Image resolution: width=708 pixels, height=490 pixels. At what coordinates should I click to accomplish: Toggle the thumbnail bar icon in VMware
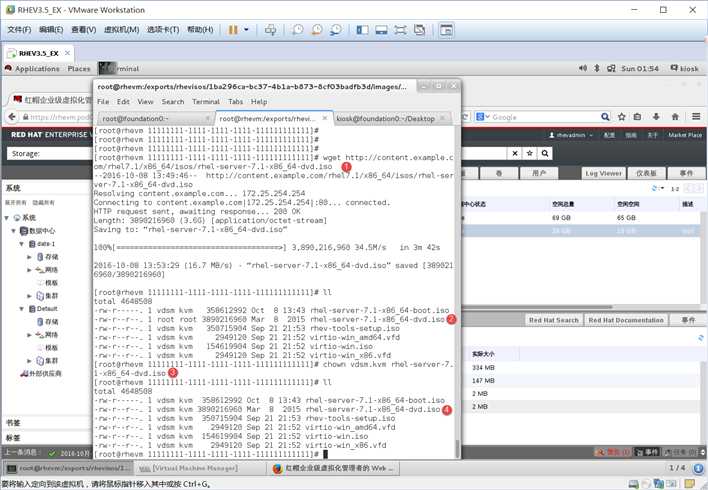coord(381,30)
